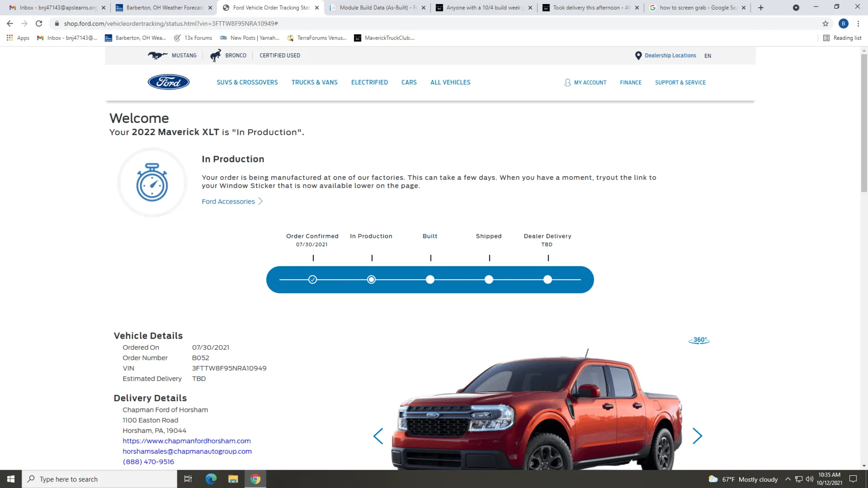Launch Microsoft Edge from the taskbar

click(211, 479)
